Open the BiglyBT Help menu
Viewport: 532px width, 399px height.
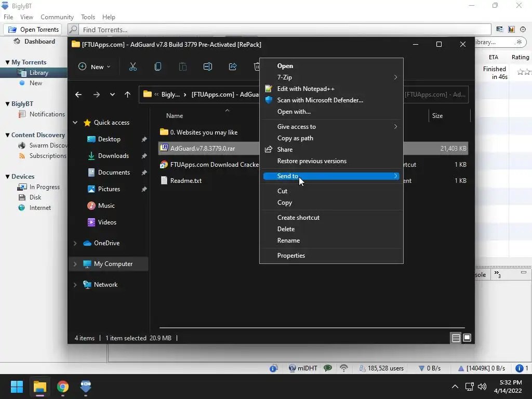(109, 17)
